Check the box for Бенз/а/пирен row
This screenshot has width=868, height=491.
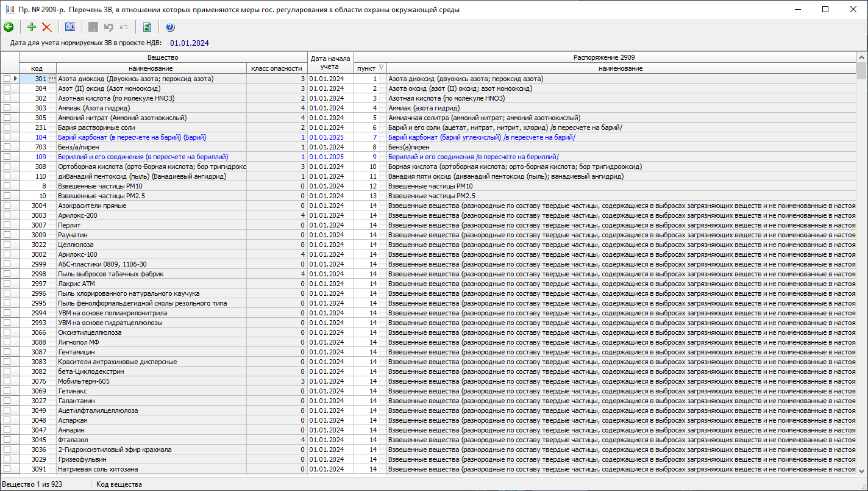pos(7,147)
